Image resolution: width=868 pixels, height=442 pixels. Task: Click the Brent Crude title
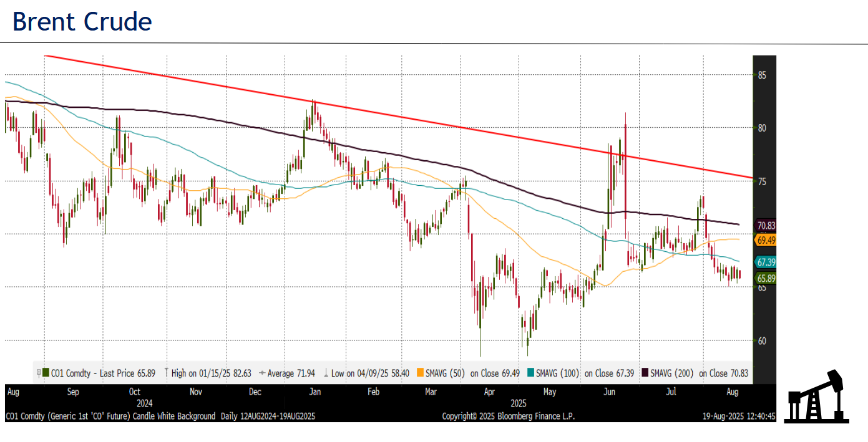pos(82,21)
